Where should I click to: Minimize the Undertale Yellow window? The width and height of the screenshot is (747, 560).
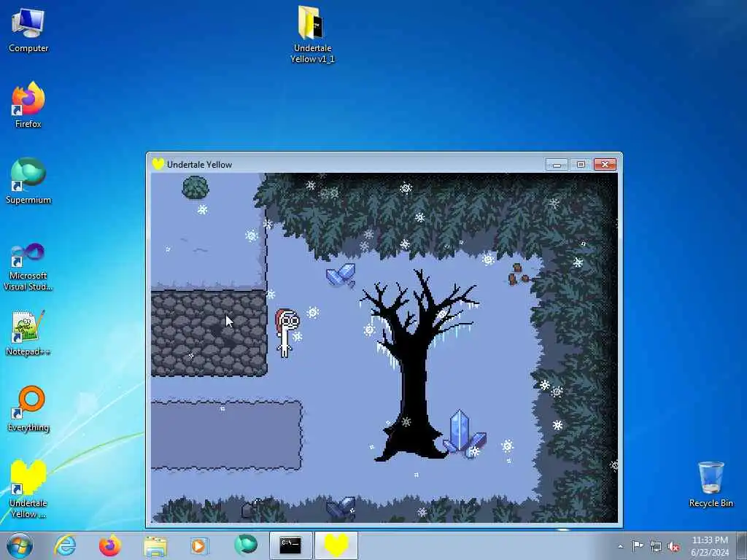click(x=557, y=164)
